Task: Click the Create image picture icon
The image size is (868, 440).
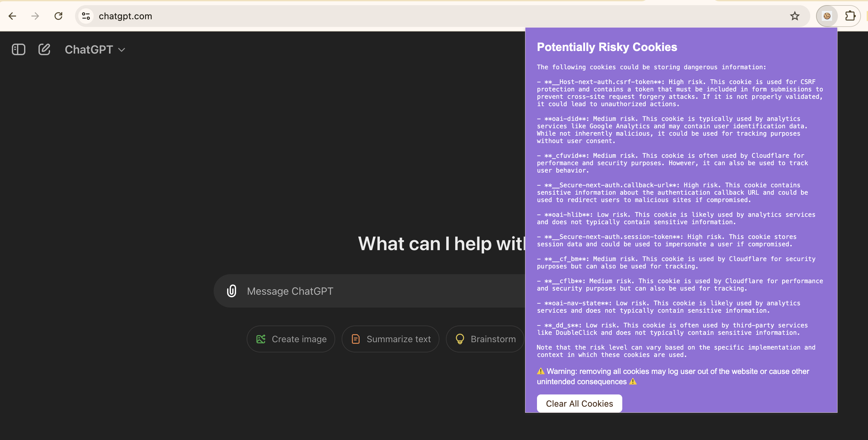Action: pos(261,339)
